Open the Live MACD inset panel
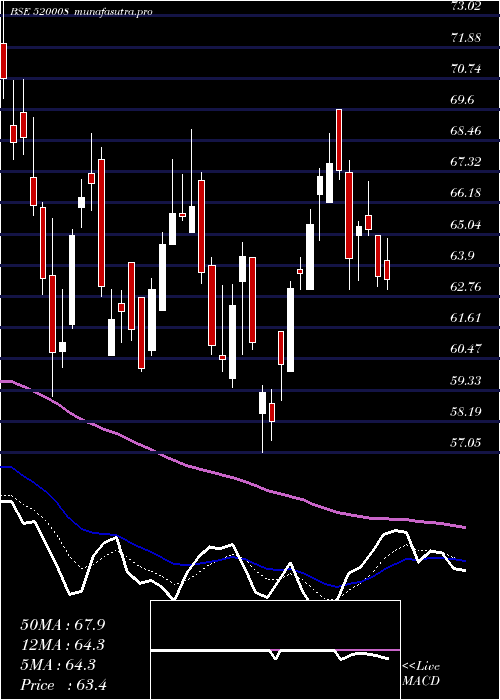500x700 pixels. pyautogui.click(x=275, y=650)
